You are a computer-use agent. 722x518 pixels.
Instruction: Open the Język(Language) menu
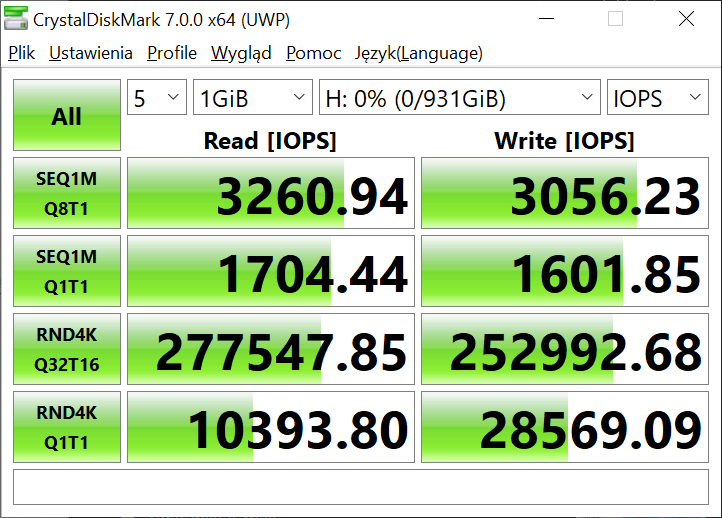click(x=419, y=53)
